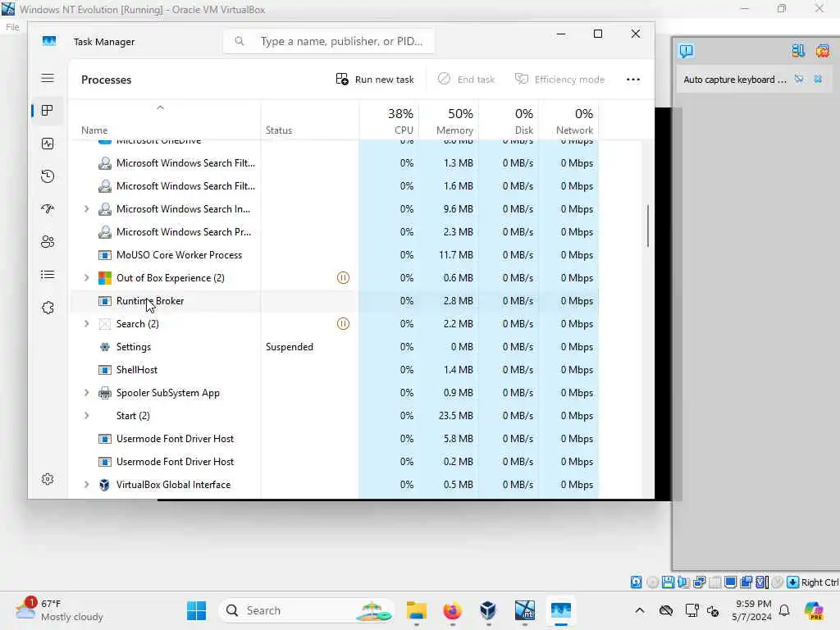
Task: Open the App history page in sidebar
Action: (x=48, y=176)
